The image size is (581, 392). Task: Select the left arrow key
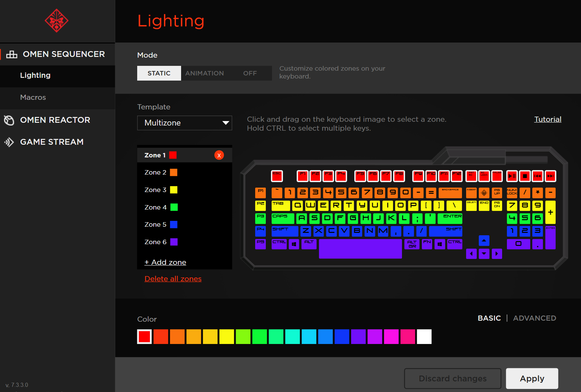[x=471, y=254]
